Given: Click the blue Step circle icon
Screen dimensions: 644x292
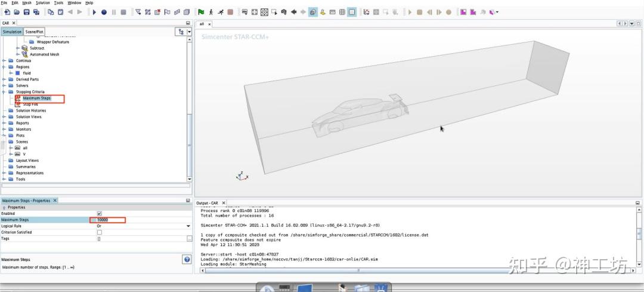Looking at the screenshot, I should (104, 12).
